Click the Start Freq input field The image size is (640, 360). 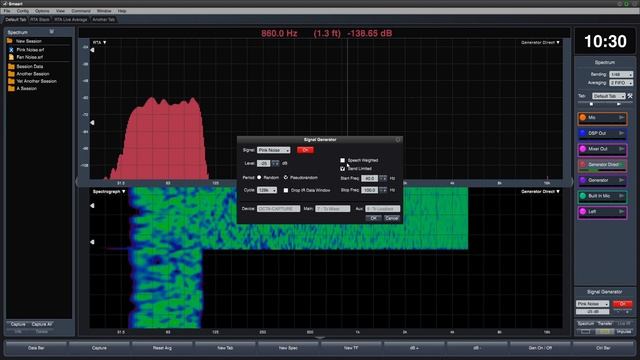point(369,178)
